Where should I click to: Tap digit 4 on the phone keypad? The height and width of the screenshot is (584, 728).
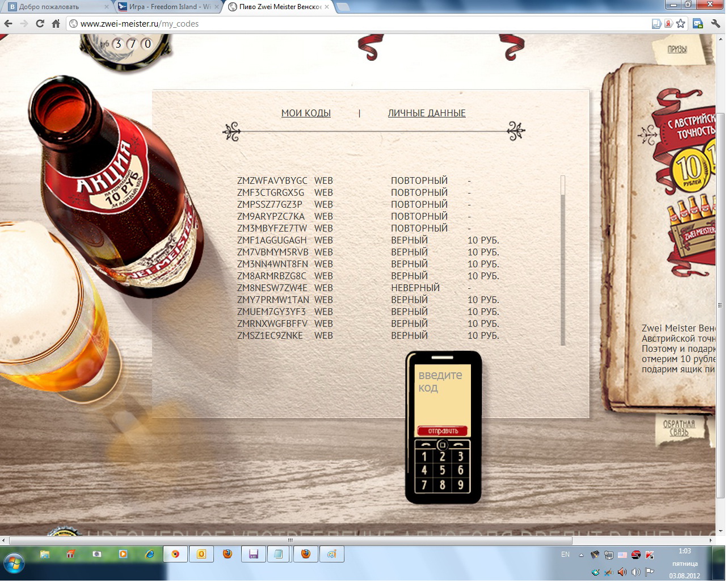click(424, 470)
